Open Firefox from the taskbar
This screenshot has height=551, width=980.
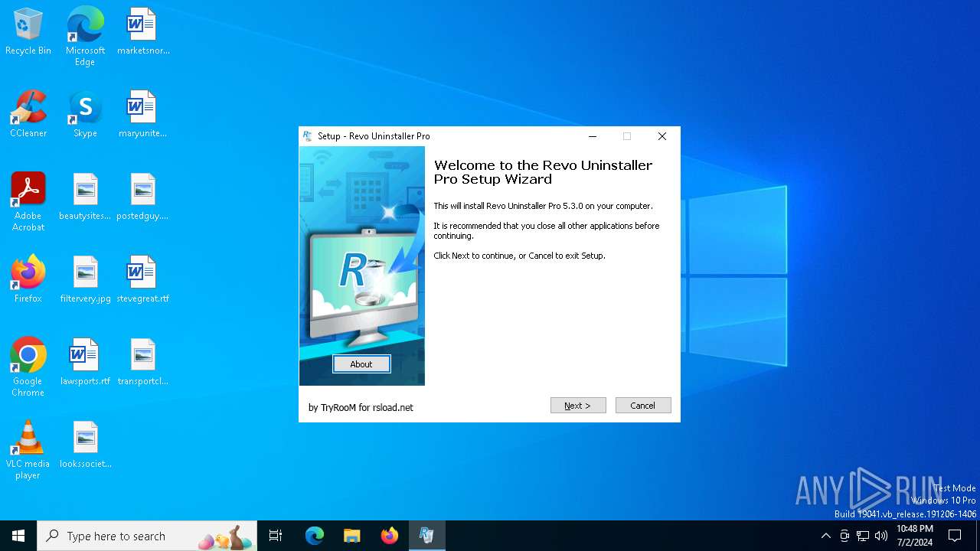click(390, 536)
